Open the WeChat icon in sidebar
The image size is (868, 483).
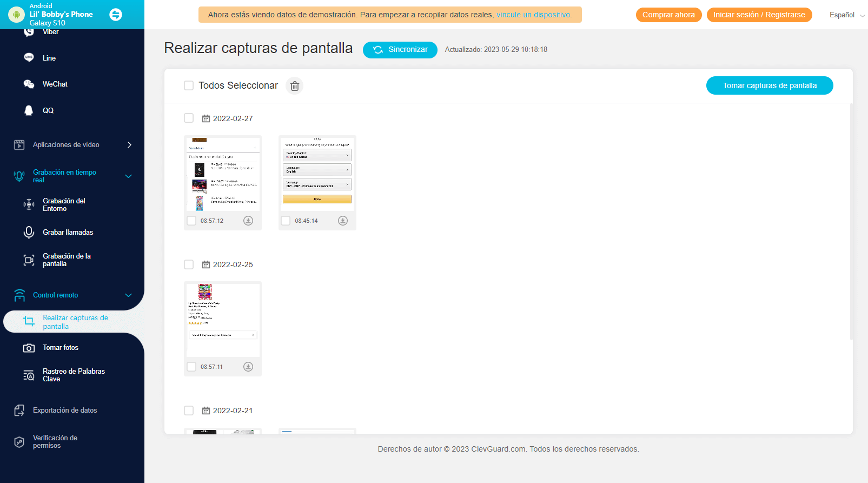click(29, 84)
